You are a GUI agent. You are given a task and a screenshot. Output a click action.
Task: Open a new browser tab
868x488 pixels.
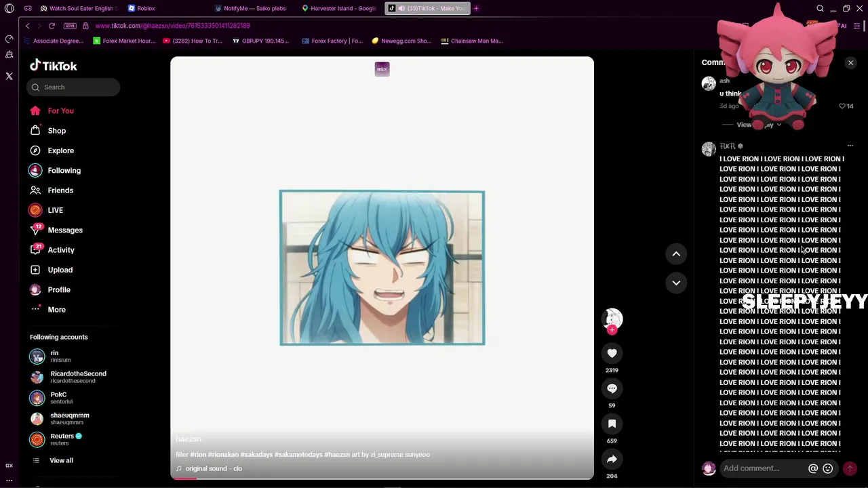[476, 8]
